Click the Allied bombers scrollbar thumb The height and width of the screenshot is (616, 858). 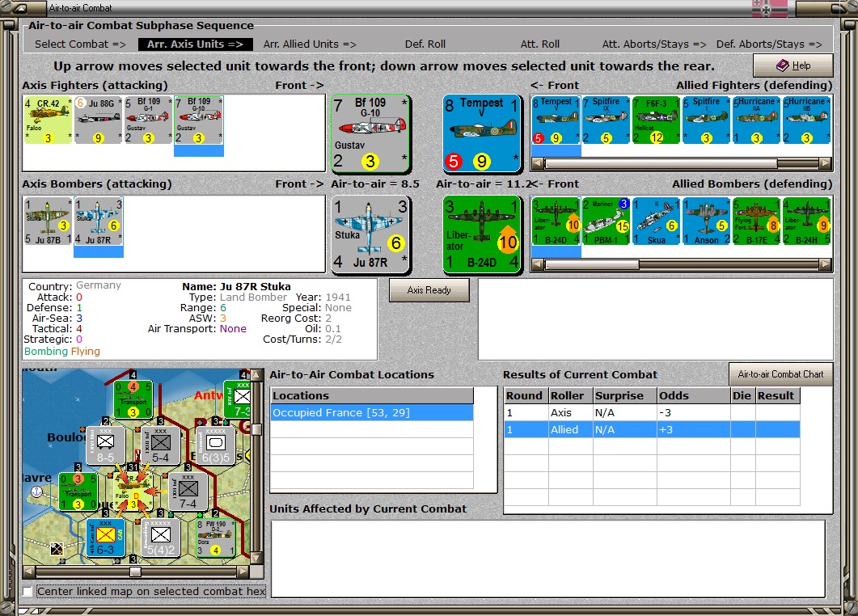tap(591, 265)
